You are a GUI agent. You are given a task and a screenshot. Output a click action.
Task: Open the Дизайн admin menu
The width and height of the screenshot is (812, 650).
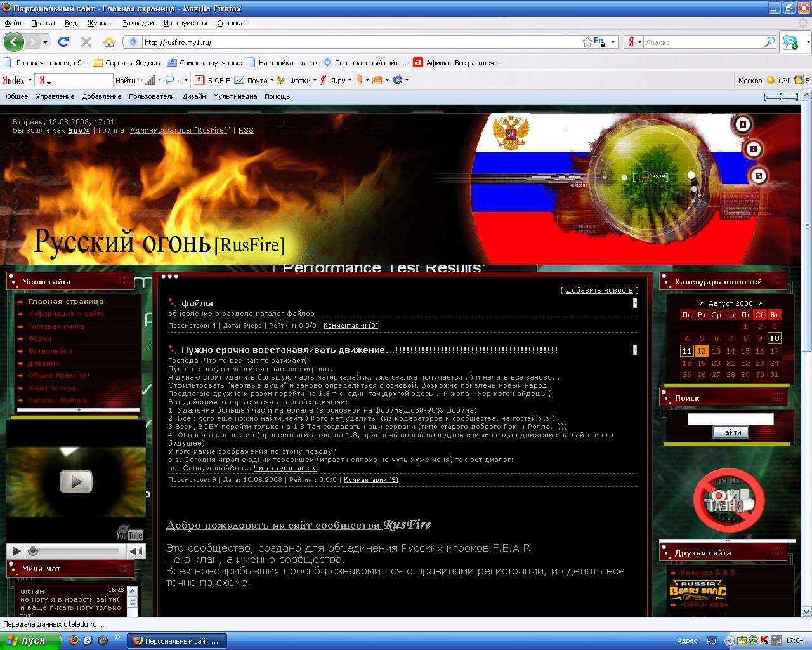(x=194, y=96)
